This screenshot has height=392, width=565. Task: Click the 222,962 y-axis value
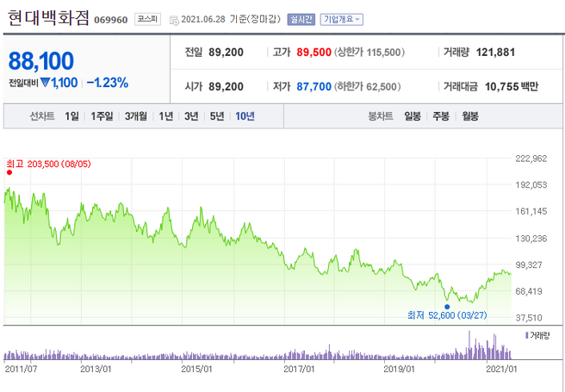[531, 159]
